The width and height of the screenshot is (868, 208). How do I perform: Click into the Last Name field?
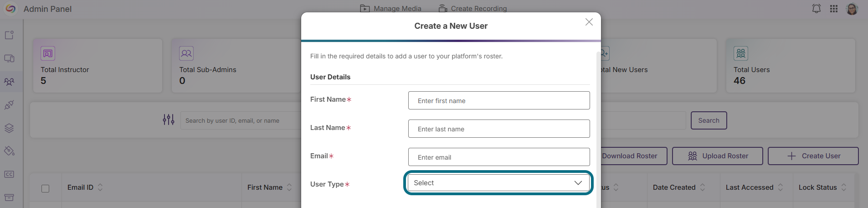(x=499, y=129)
